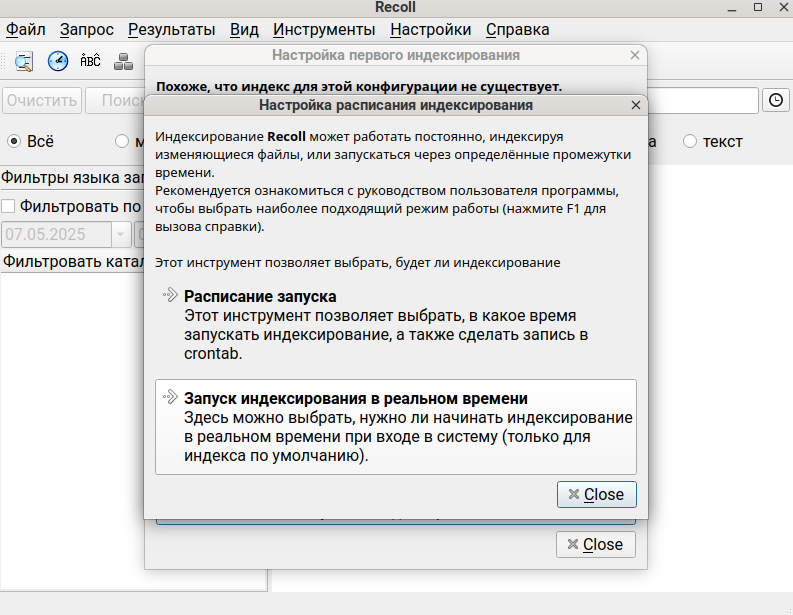Enable the Фильтровать по date checkbox
793x615 pixels.
click(x=9, y=206)
